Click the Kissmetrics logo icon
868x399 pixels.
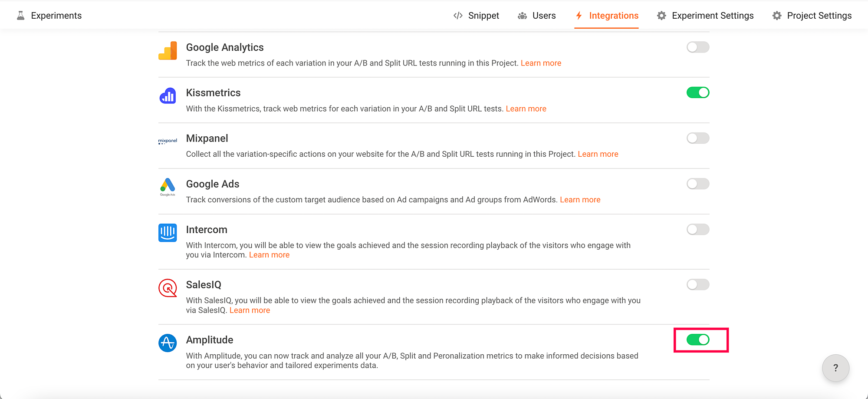[x=168, y=96]
